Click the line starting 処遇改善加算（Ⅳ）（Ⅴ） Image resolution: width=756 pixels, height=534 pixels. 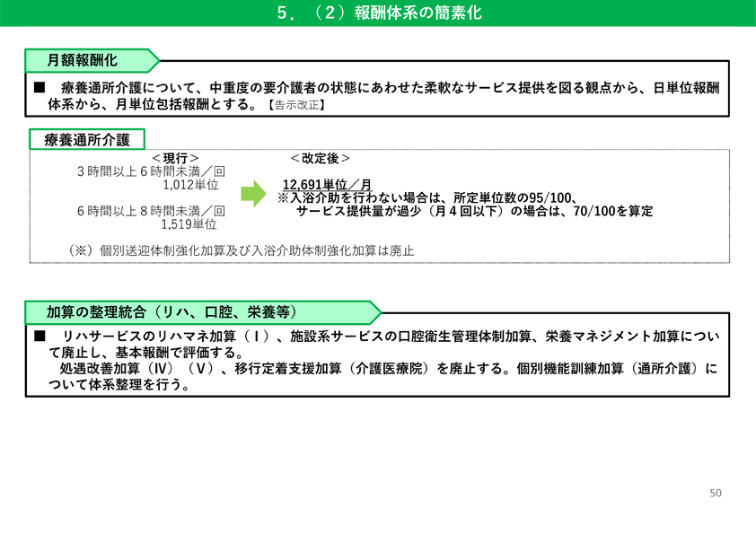pyautogui.click(x=389, y=369)
